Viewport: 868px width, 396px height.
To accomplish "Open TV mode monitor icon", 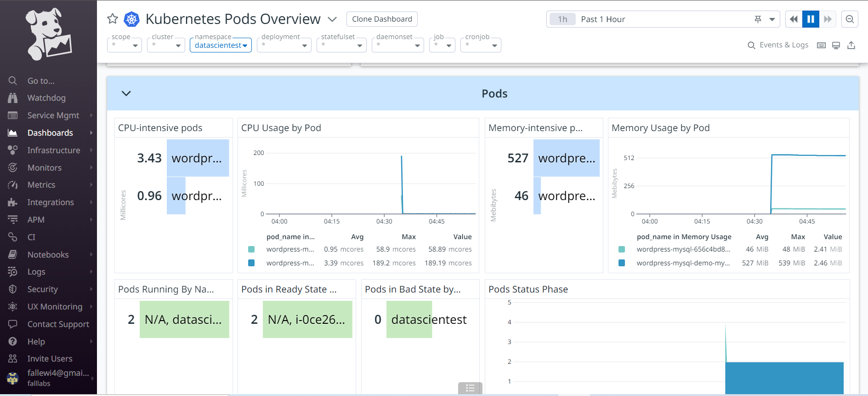I will click(836, 45).
